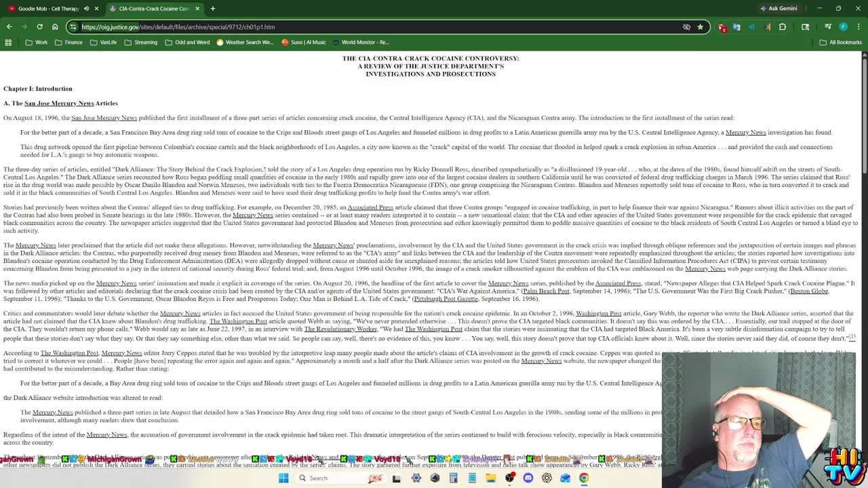
Task: Click the footnote (1) link
Action: click(852, 337)
